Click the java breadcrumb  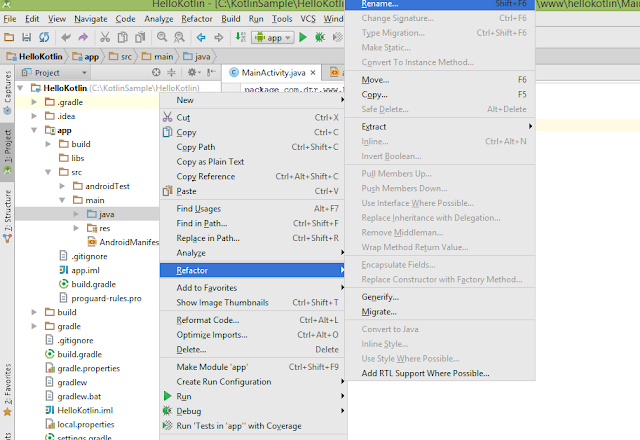point(197,56)
